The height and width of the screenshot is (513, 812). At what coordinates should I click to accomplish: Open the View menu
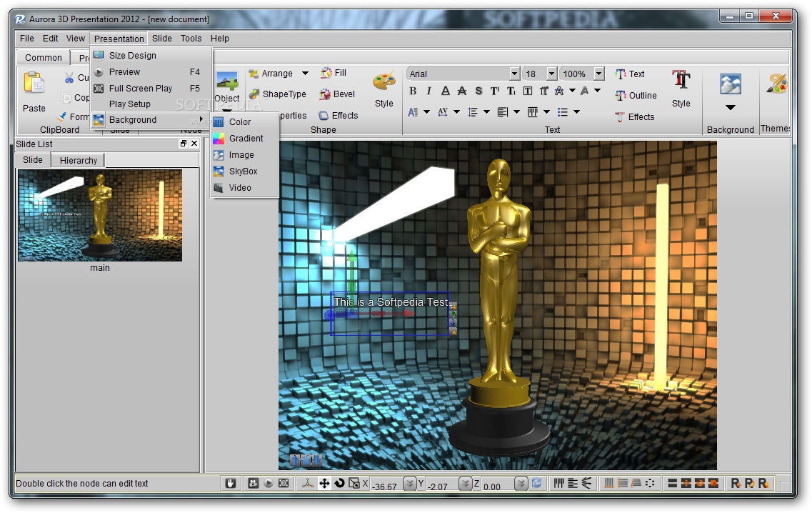(76, 39)
